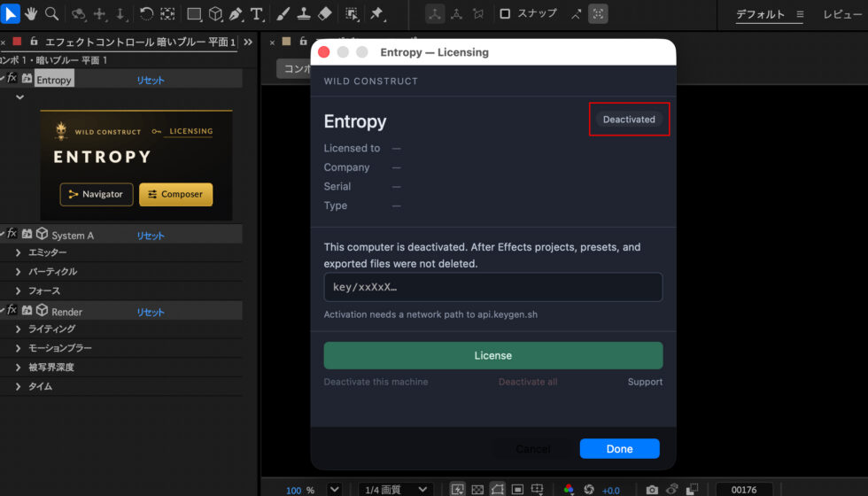Switch to the レビュー workspace
The width and height of the screenshot is (868, 496).
click(842, 14)
